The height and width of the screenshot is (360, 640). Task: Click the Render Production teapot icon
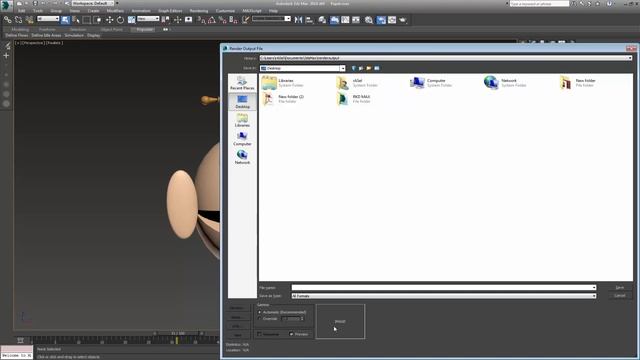pyautogui.click(x=403, y=20)
